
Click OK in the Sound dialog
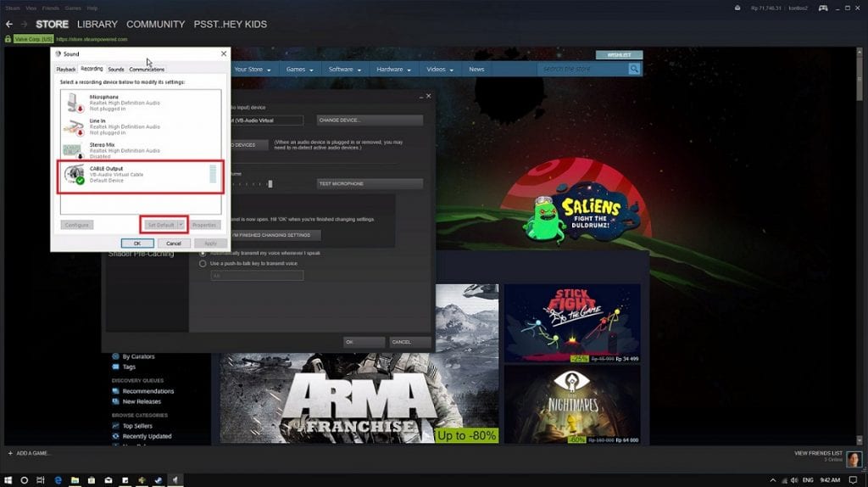point(137,243)
